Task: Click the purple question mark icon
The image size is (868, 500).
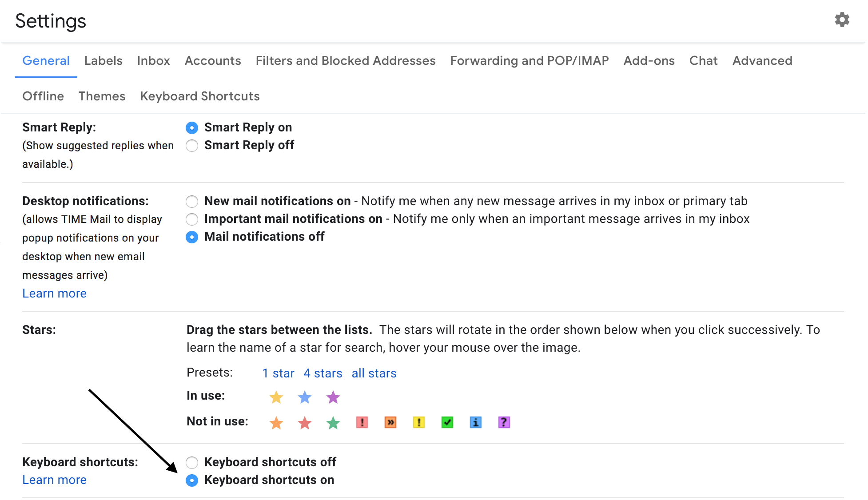Action: point(504,422)
